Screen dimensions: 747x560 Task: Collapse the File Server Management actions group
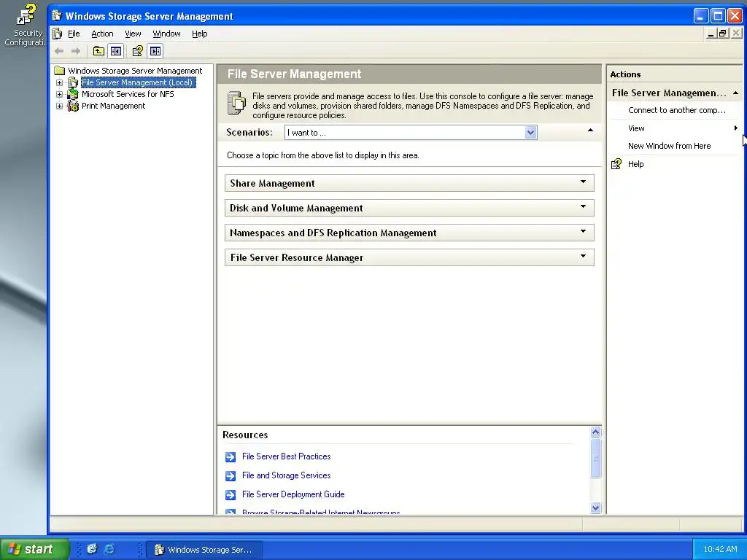tap(735, 93)
